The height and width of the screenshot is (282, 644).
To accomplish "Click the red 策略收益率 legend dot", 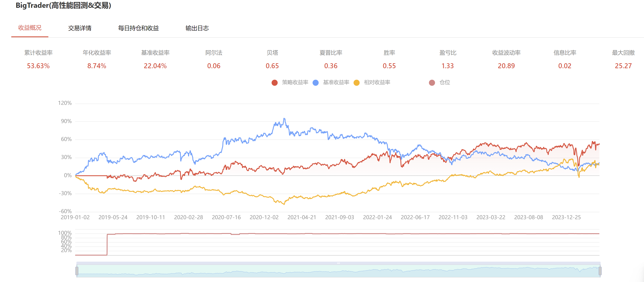I will [x=275, y=83].
